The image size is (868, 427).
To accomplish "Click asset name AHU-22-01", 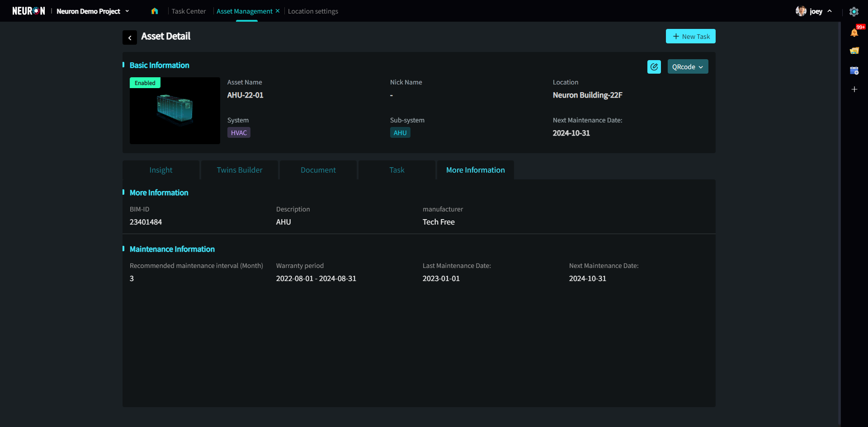I will pos(245,95).
